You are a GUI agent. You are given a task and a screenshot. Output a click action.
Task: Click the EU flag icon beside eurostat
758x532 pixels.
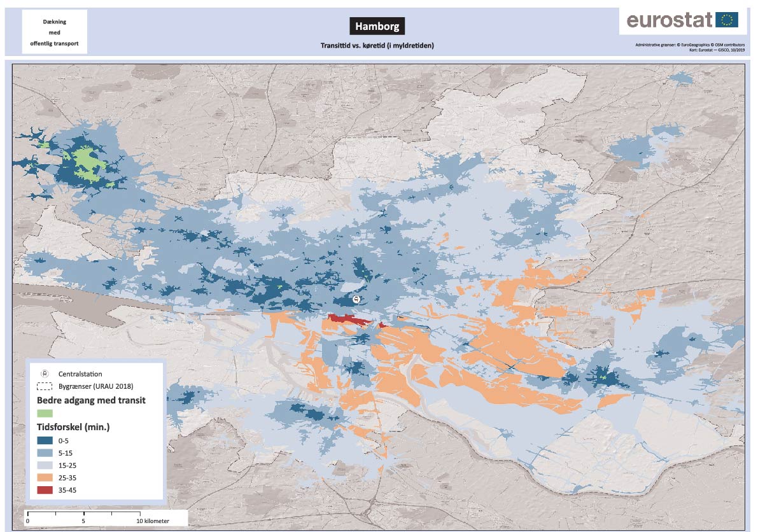726,20
